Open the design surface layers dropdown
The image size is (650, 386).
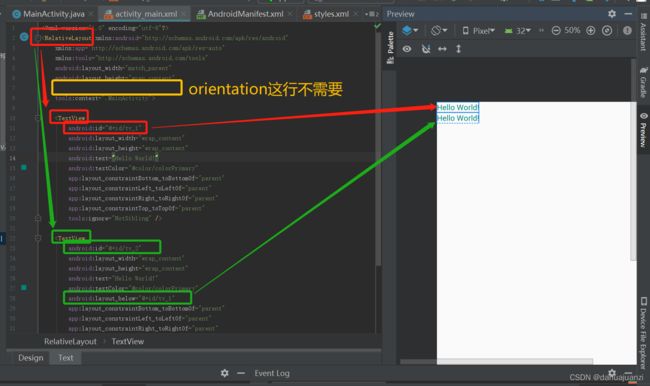click(x=410, y=30)
